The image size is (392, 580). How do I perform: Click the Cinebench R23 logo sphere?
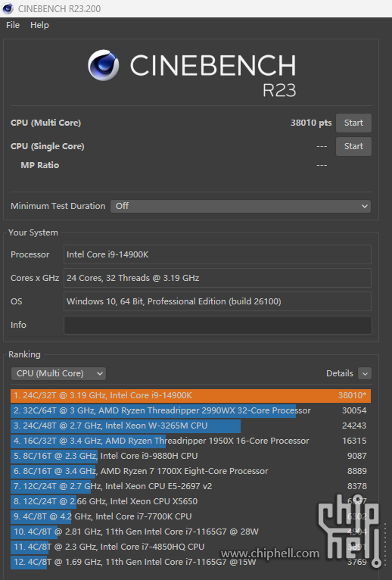104,65
